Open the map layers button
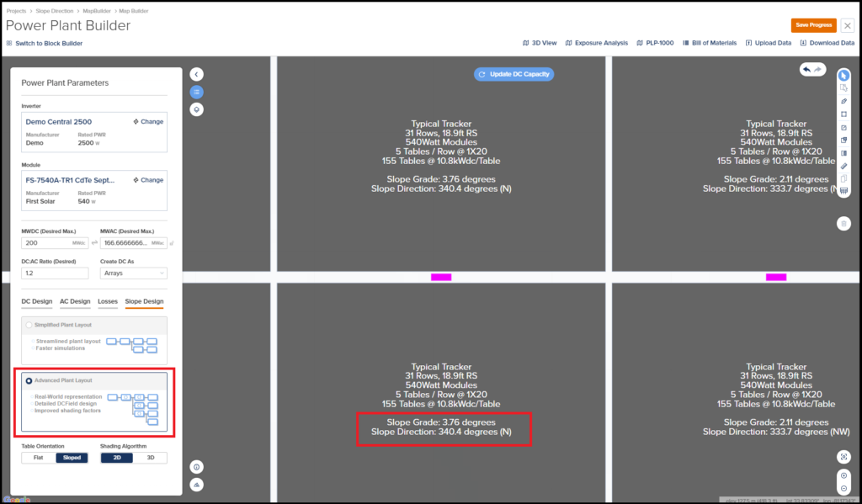This screenshot has height=504, width=862. click(196, 109)
